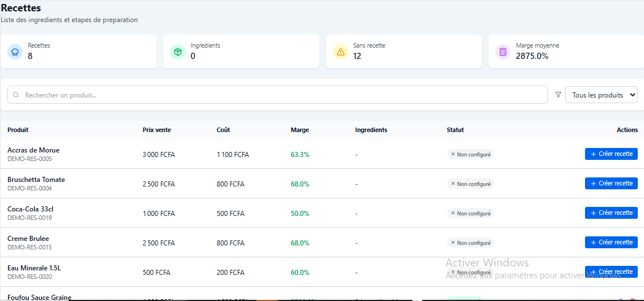This screenshot has height=301, width=644.
Task: Click the DEMO-RES-0015 product code
Action: click(30, 247)
